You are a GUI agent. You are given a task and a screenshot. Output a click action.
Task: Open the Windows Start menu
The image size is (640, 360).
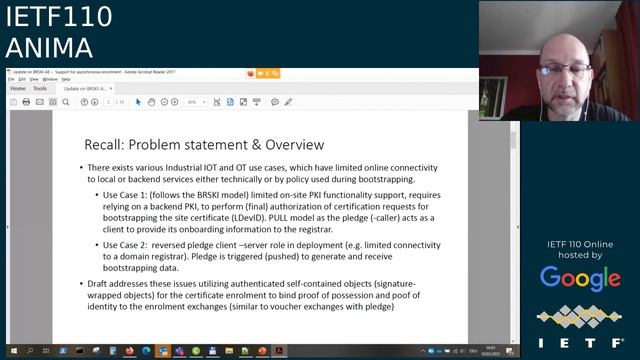click(x=13, y=351)
